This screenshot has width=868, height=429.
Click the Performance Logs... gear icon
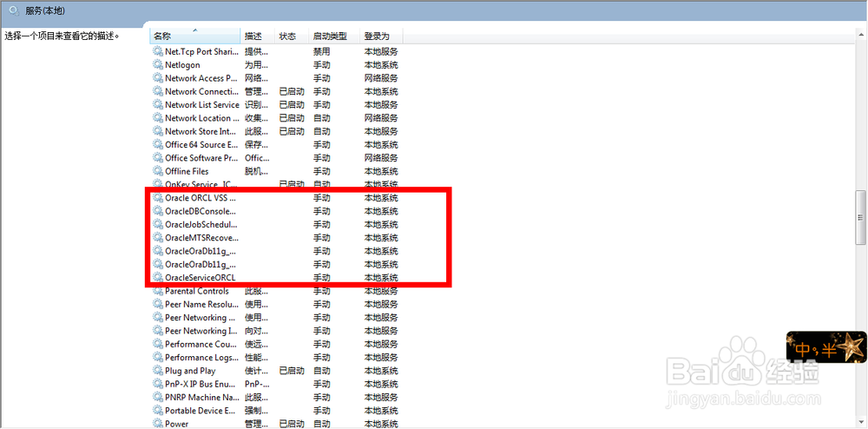(x=158, y=357)
